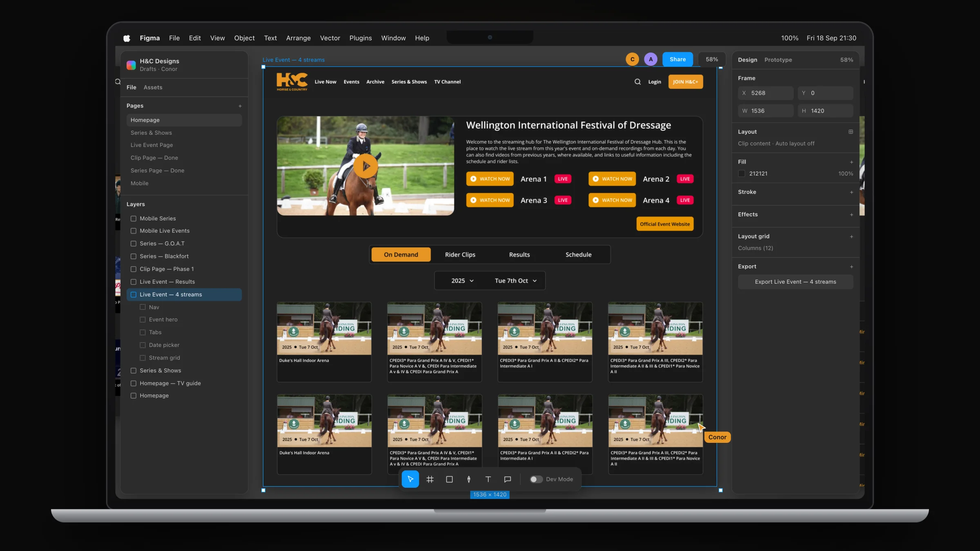980x551 pixels.
Task: Add an effect with plus icon
Action: coord(851,215)
